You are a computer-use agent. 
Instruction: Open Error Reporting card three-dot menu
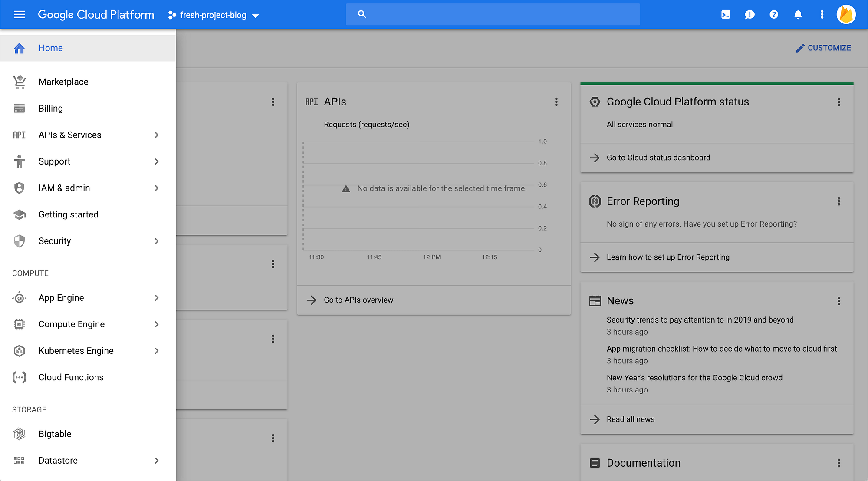pos(838,201)
